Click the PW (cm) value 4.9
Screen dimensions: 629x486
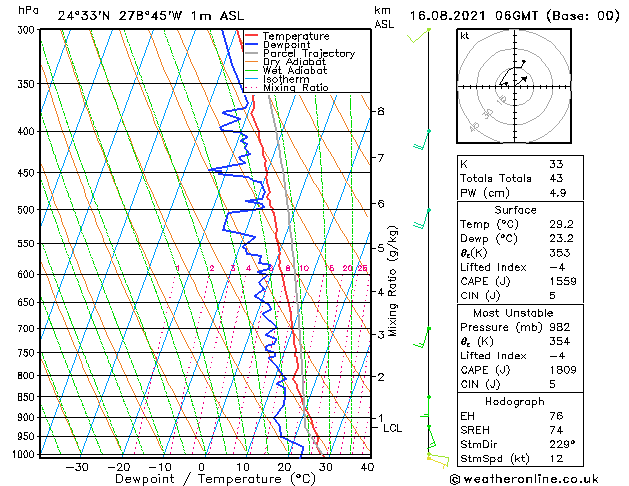[x=558, y=193]
